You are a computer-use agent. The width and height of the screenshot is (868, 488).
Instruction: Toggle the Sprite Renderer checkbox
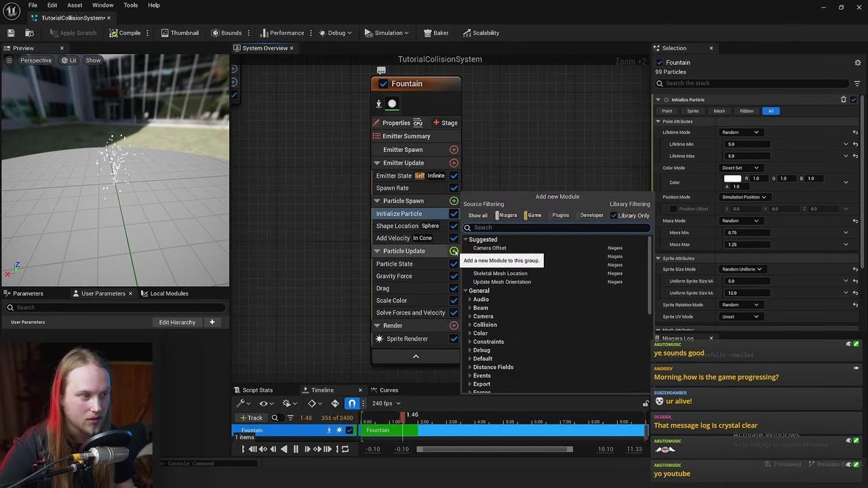[x=454, y=339]
